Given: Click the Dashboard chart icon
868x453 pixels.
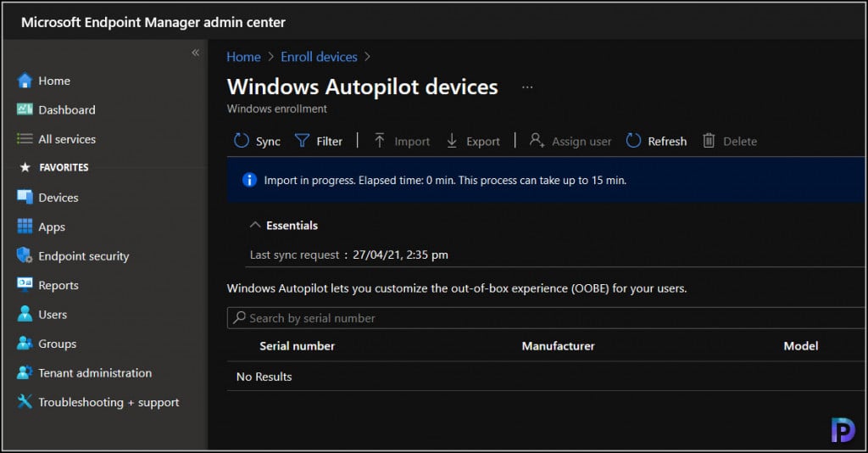Looking at the screenshot, I should 25,109.
